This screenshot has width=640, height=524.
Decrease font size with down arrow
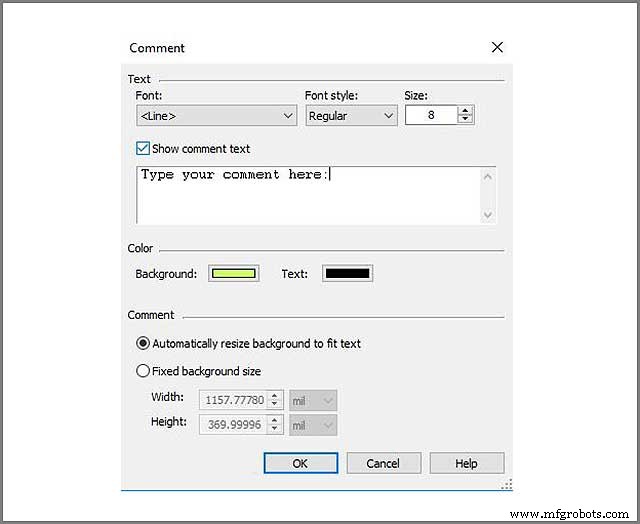[x=465, y=120]
